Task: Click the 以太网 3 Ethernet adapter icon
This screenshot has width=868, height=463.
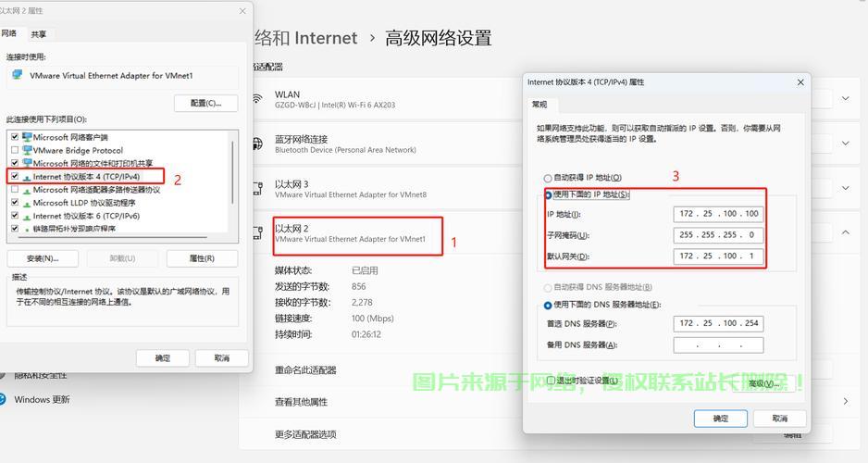Action: (x=256, y=189)
